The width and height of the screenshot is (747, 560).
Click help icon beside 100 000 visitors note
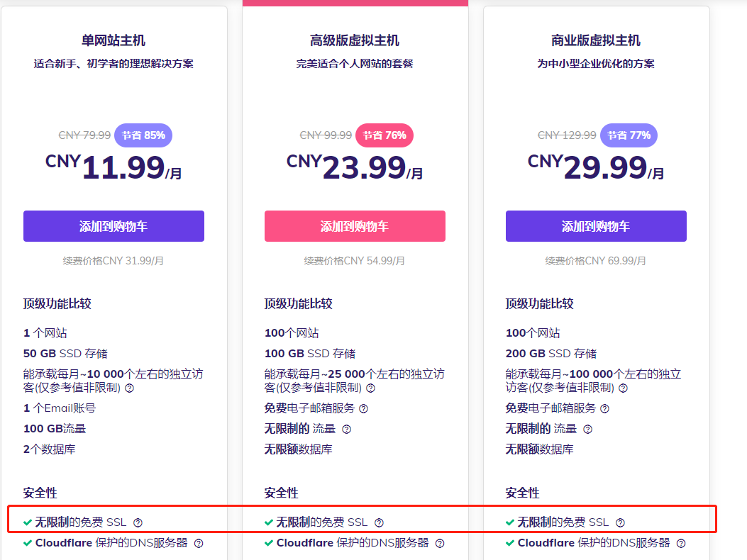624,388
